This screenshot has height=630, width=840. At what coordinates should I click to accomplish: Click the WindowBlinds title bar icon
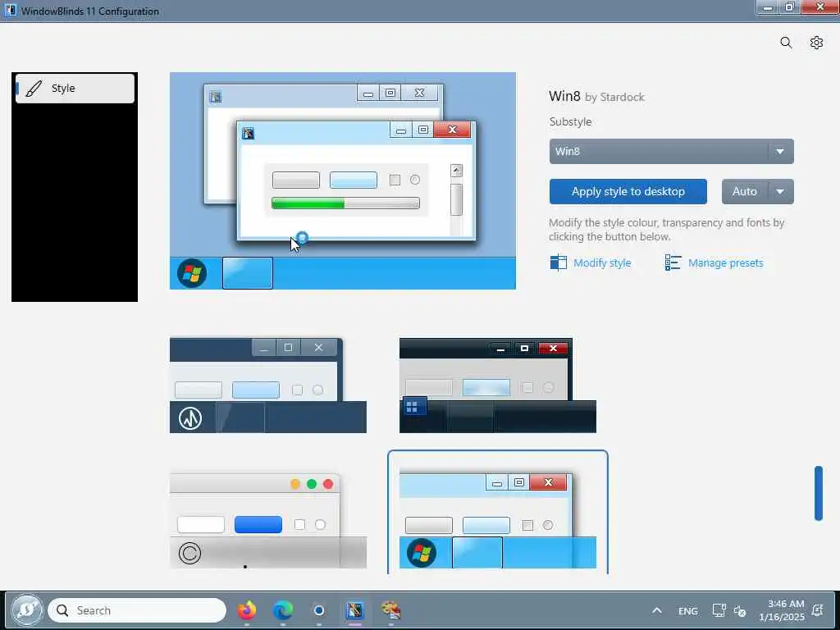10,11
